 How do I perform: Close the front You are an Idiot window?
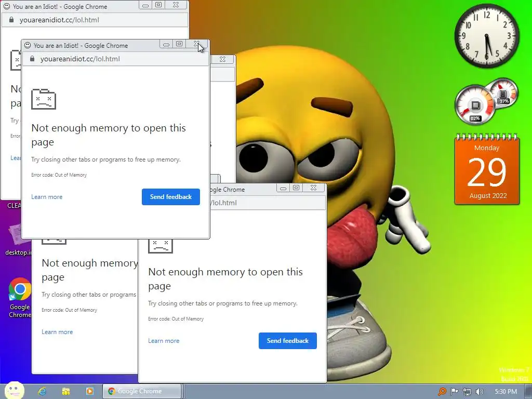point(196,44)
